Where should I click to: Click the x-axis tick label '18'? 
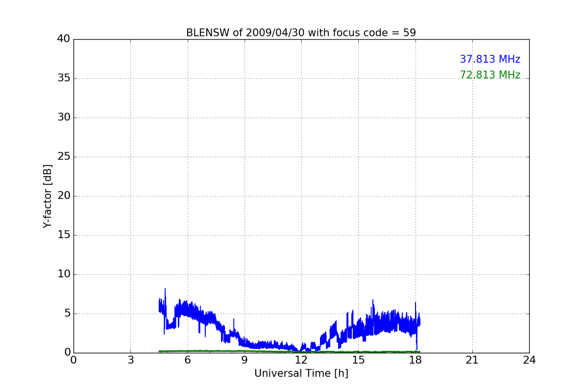(x=416, y=360)
